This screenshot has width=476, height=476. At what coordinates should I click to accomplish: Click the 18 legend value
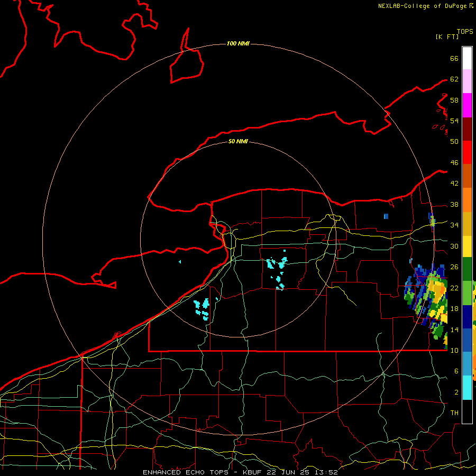(454, 309)
